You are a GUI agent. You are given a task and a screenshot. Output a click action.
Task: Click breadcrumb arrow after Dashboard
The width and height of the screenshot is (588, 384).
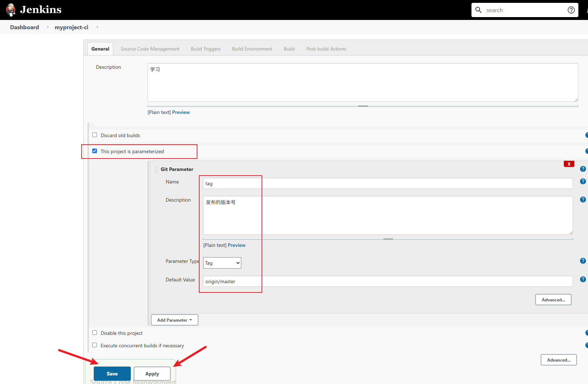coord(48,27)
